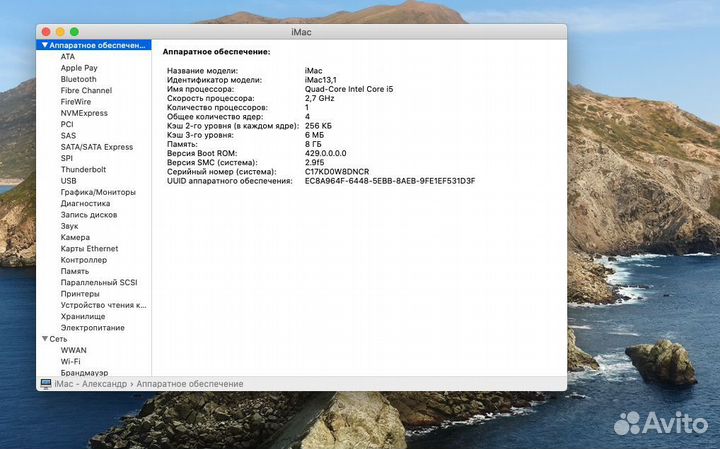Click Аппаратное обеспечение in the path bar

pos(190,384)
